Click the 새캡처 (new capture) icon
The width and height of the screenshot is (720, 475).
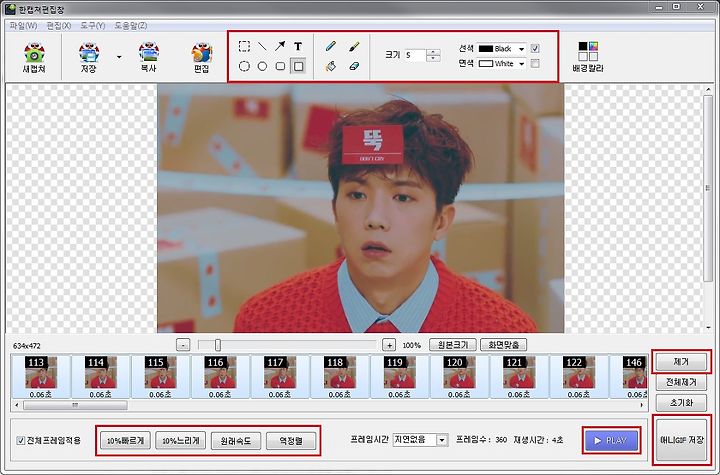point(34,58)
